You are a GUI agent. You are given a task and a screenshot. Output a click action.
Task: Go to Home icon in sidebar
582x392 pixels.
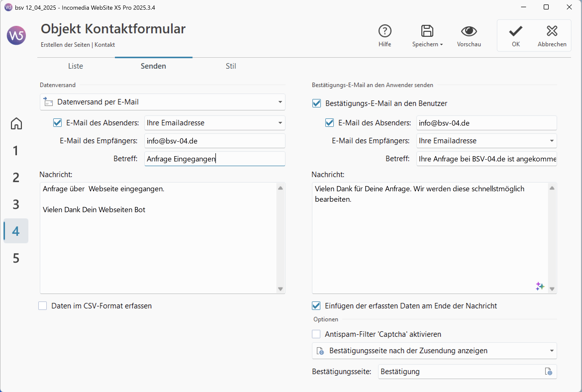coord(16,123)
